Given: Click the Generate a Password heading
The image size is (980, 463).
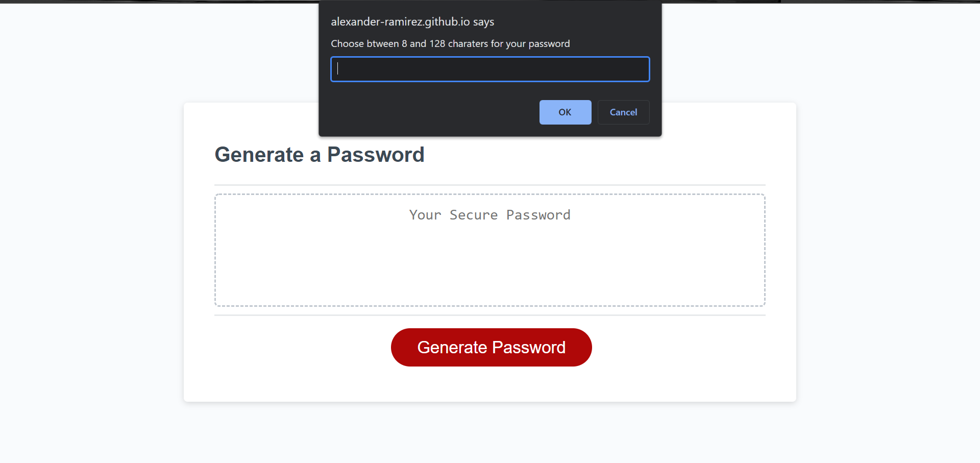Looking at the screenshot, I should point(320,155).
